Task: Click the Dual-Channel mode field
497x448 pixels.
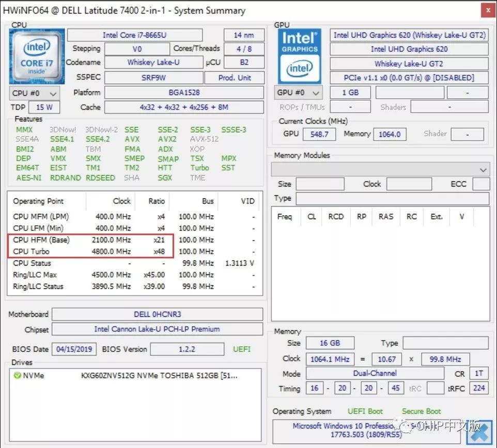Action: 375,373
